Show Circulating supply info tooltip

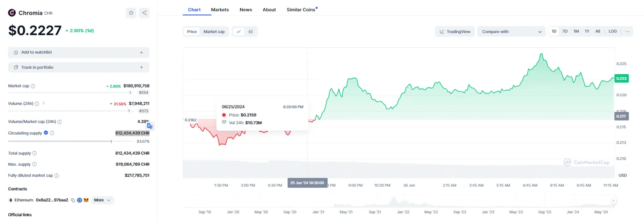[x=52, y=133]
